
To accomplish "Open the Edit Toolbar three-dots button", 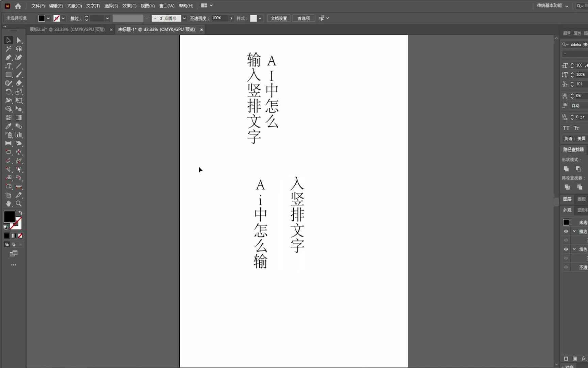I will (x=14, y=265).
